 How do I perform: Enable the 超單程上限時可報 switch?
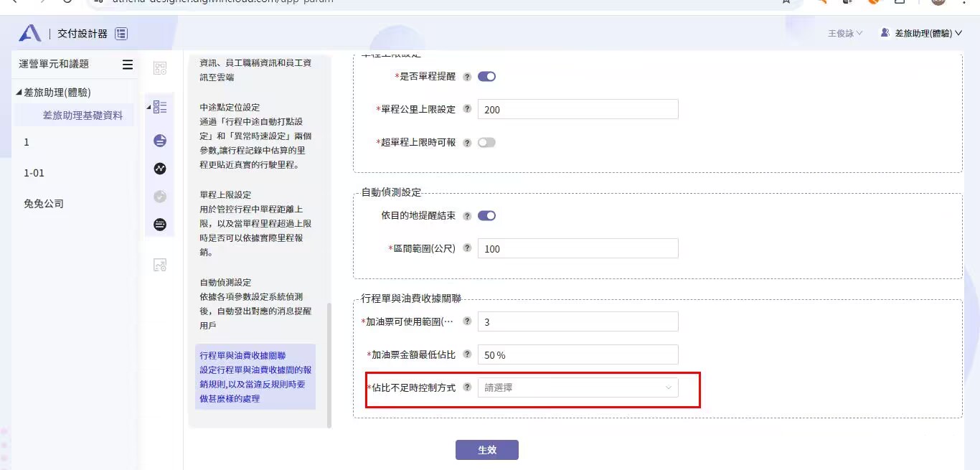pos(486,143)
